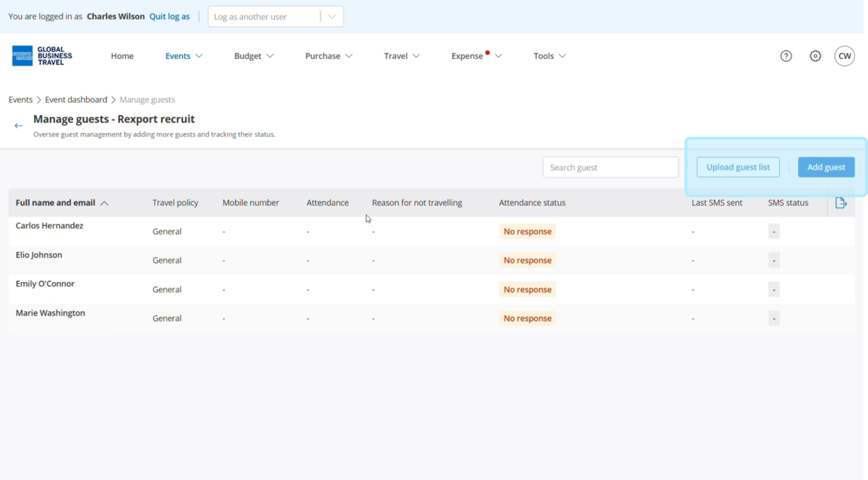Go to the Home tab
868x480 pixels.
tap(122, 56)
